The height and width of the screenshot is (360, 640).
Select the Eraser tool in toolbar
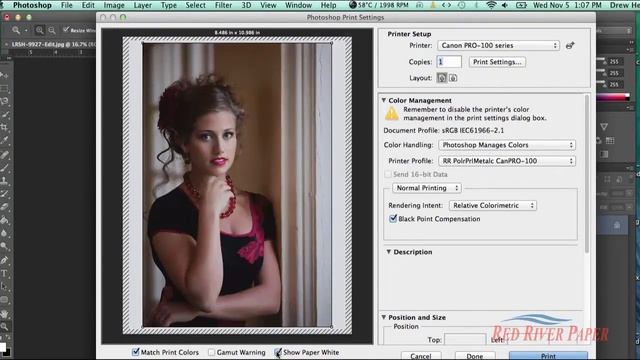pos(4,207)
